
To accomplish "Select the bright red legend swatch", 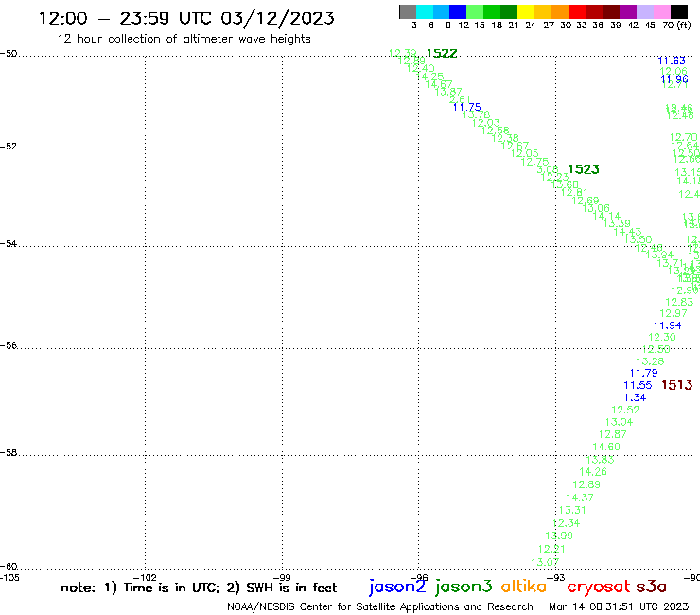I will coord(576,11).
